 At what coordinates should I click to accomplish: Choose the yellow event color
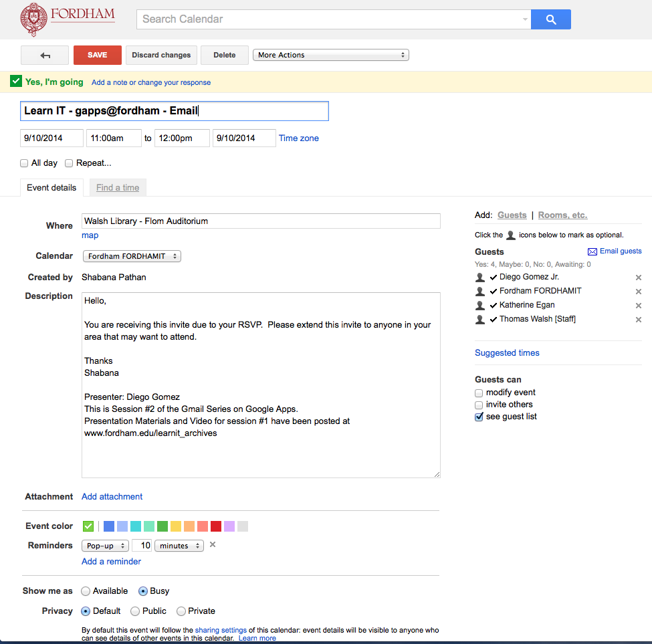point(176,526)
